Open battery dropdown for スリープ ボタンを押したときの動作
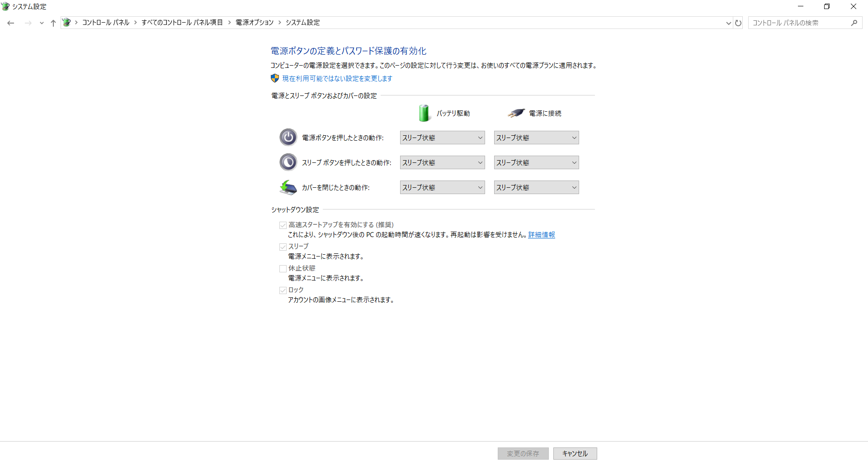The width and height of the screenshot is (868, 466). tap(443, 162)
